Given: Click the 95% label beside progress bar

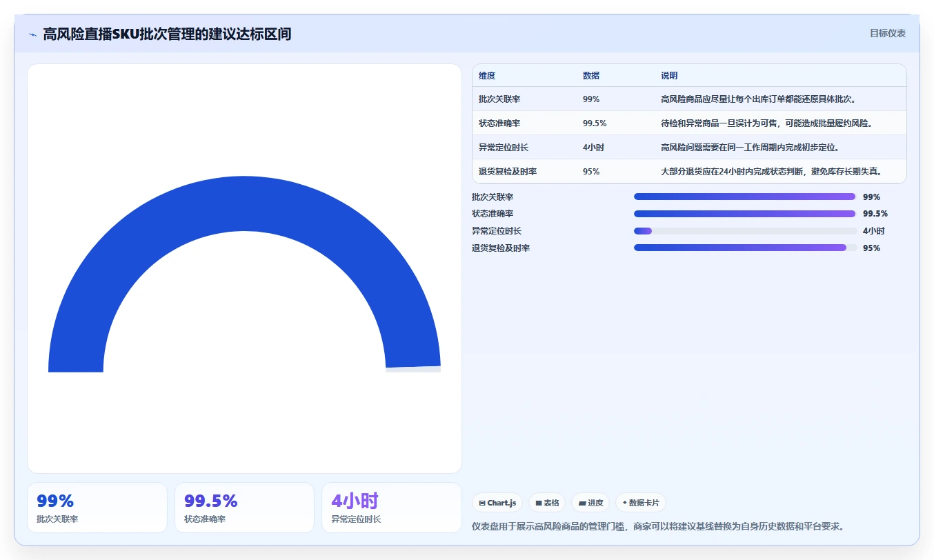Looking at the screenshot, I should coord(871,248).
